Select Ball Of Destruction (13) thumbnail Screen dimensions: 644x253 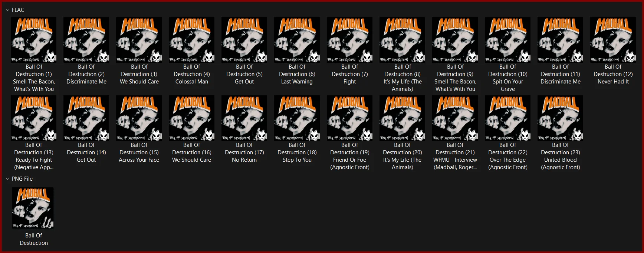pyautogui.click(x=34, y=118)
